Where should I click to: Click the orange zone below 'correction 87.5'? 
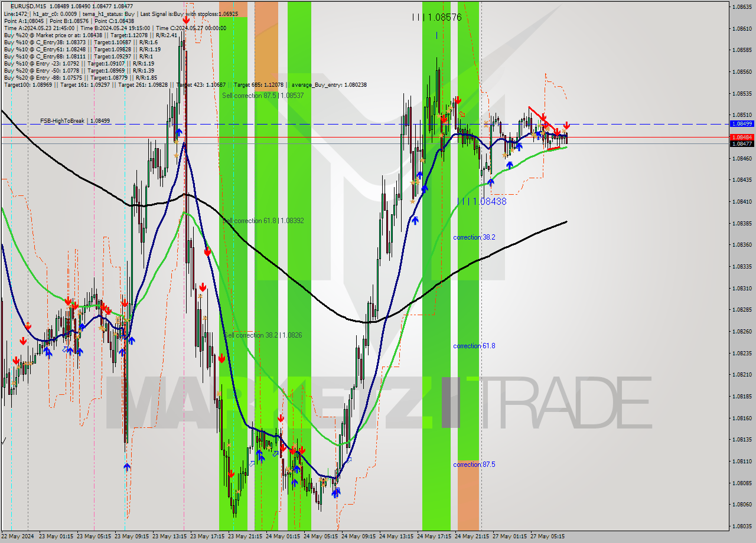[x=468, y=495]
